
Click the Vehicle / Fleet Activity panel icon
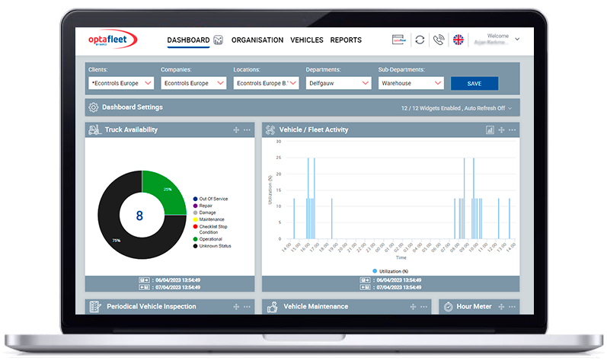coord(270,130)
